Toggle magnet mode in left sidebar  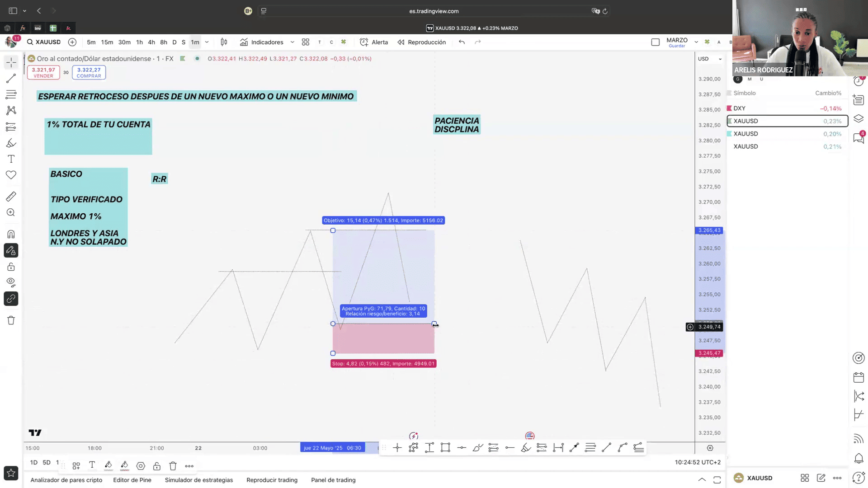pos(11,234)
